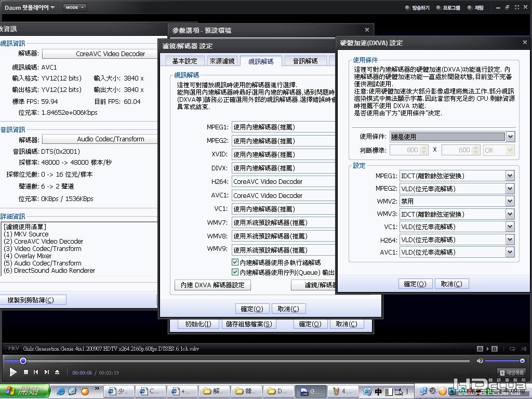This screenshot has width=532, height=399.
Task: Expand the 使用條件 dropdown showing 總是使用
Action: [x=510, y=137]
